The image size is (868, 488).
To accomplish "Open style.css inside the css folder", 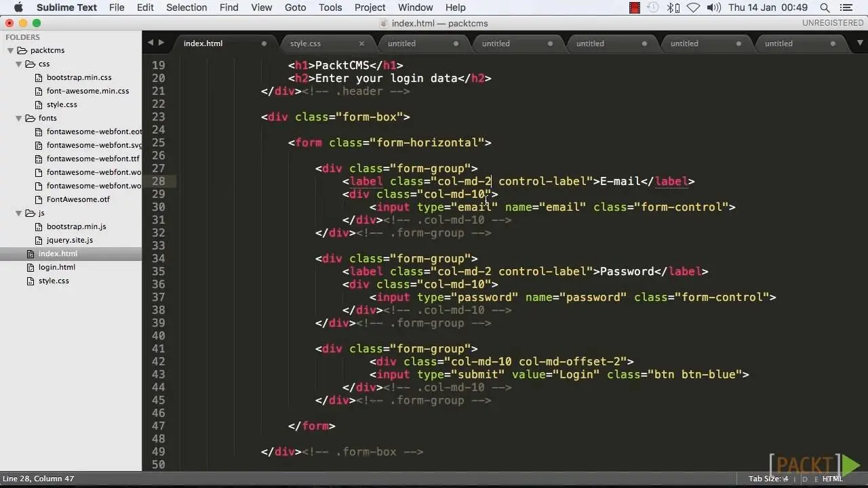I will (x=62, y=104).
